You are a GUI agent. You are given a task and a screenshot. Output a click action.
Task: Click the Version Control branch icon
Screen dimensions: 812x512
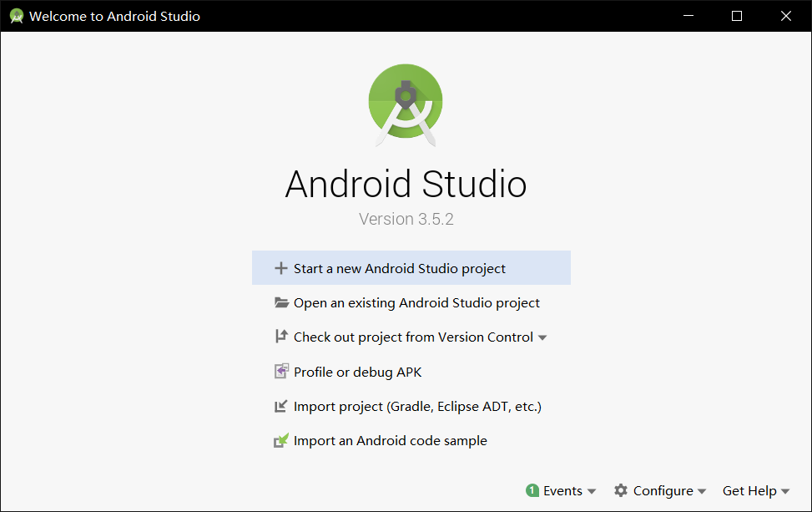(x=281, y=337)
